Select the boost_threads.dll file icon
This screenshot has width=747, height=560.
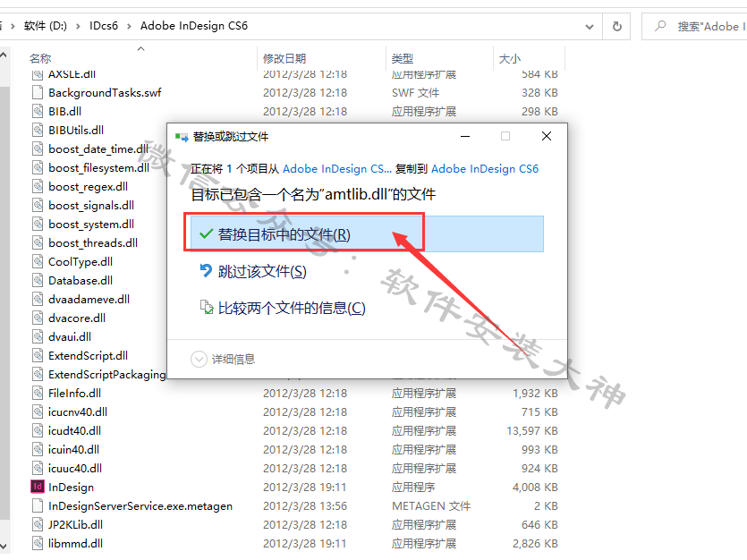38,242
